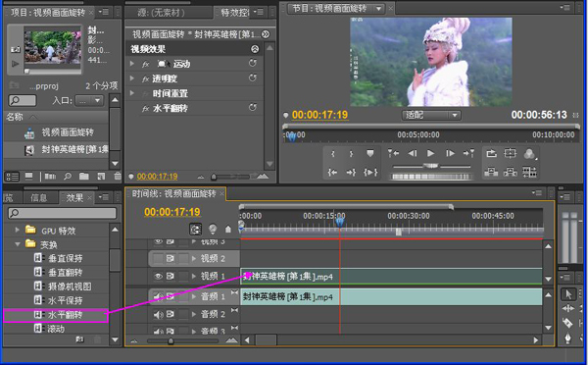Toggle the 透明度 fx effect on/off
The height and width of the screenshot is (365, 588).
click(x=146, y=78)
